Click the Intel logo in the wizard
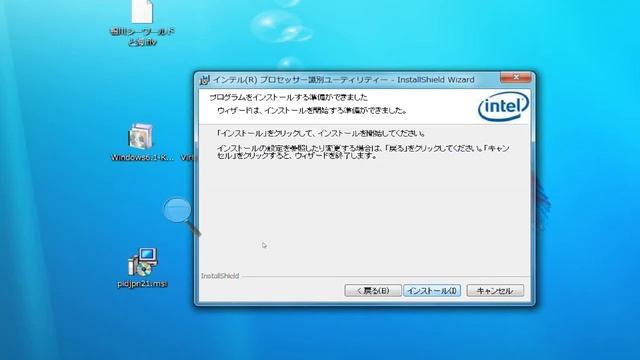Screen dimensions: 640x360 tap(503, 107)
